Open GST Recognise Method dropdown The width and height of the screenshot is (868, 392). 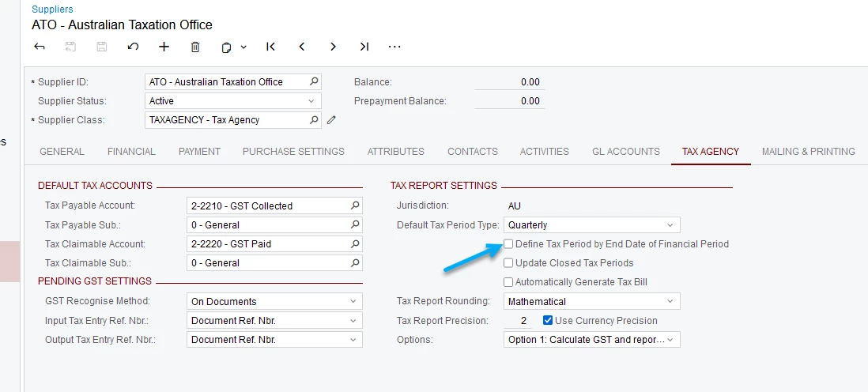[x=353, y=301]
